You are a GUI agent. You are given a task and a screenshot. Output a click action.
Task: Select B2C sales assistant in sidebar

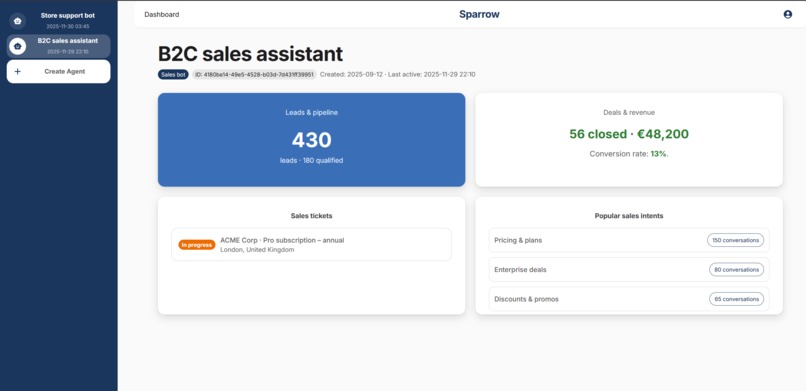coord(59,46)
